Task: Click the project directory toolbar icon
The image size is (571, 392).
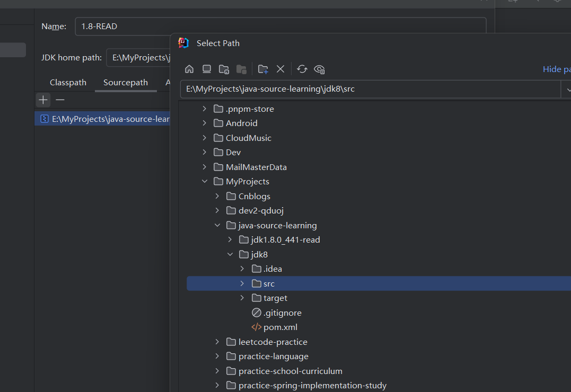Action: 224,69
